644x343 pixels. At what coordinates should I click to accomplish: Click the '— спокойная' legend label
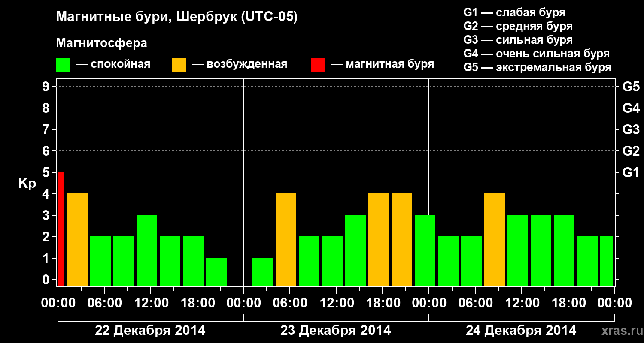(x=113, y=65)
